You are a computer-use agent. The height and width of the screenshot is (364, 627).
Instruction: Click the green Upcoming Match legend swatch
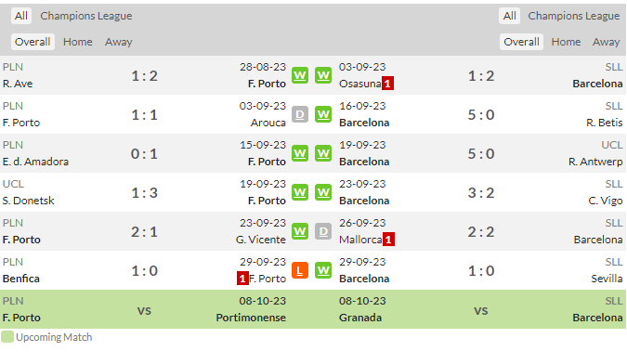7,337
